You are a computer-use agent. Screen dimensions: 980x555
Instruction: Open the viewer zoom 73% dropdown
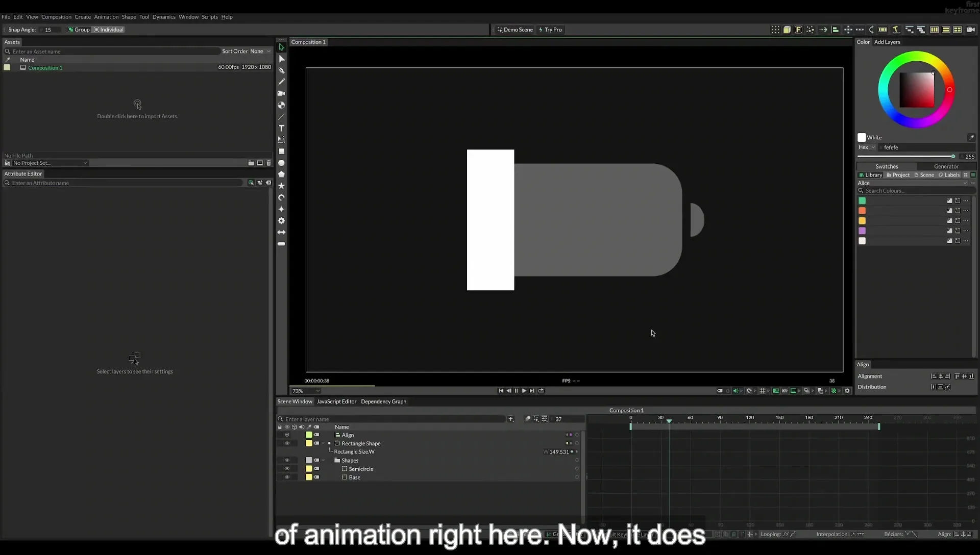306,391
